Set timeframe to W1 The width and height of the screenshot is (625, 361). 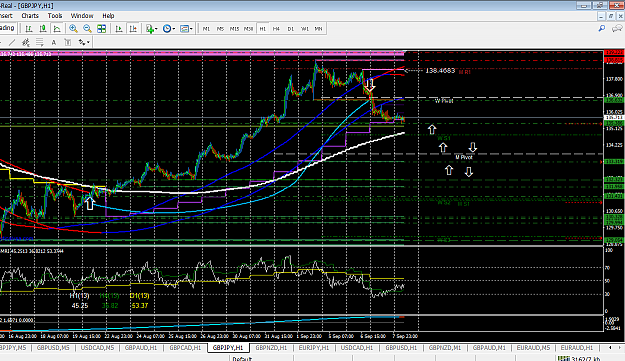point(305,29)
